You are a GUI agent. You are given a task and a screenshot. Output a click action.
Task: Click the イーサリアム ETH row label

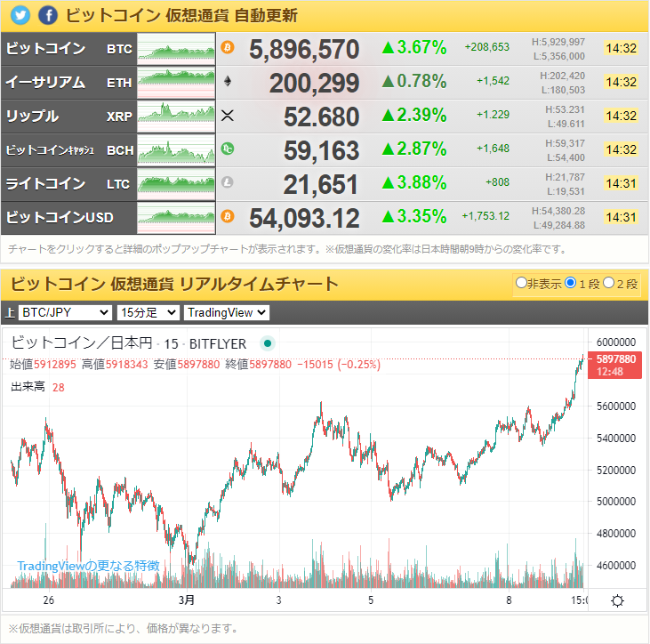click(x=68, y=83)
